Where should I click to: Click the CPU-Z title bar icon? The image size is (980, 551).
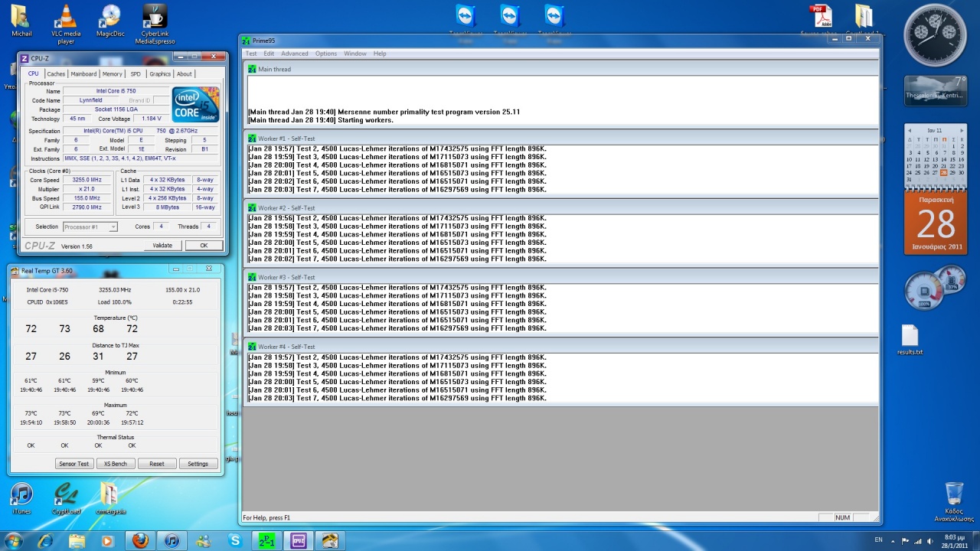pos(24,58)
